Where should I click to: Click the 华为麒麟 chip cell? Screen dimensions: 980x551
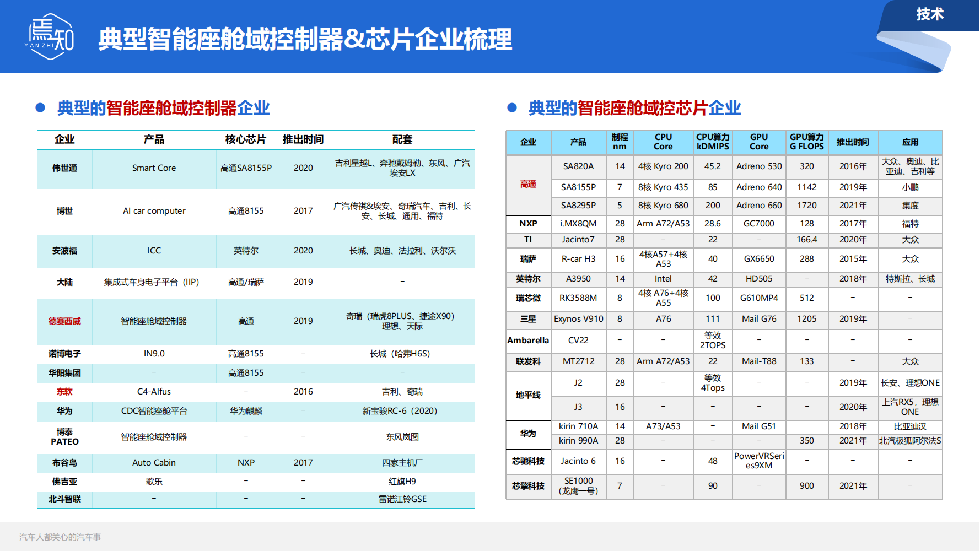pyautogui.click(x=246, y=411)
